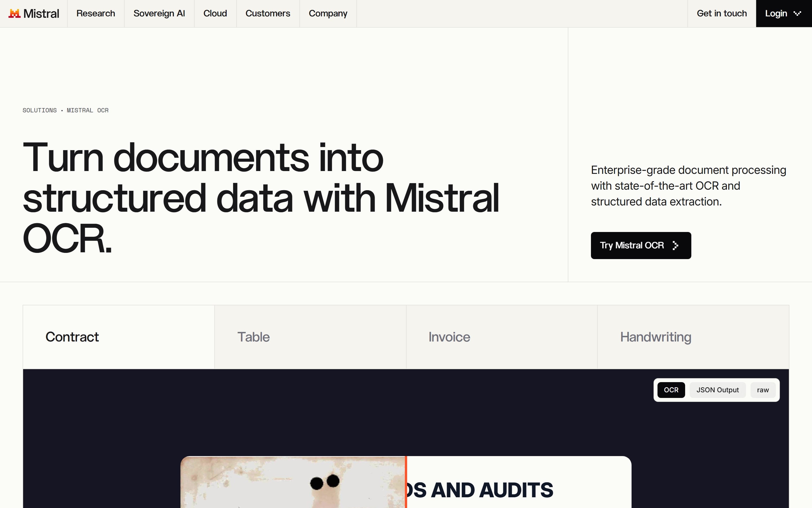Open the Sovereign AI menu
The width and height of the screenshot is (812, 508).
tap(159, 14)
